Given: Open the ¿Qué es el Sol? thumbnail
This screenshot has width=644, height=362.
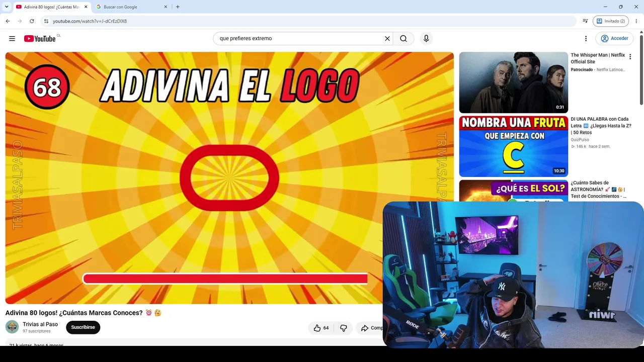Looking at the screenshot, I should point(513,191).
